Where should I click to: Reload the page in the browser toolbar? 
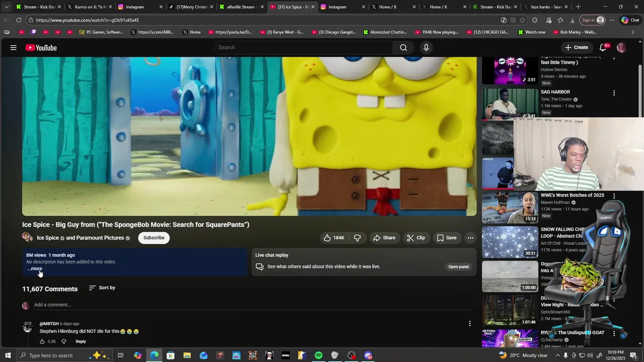point(19,20)
